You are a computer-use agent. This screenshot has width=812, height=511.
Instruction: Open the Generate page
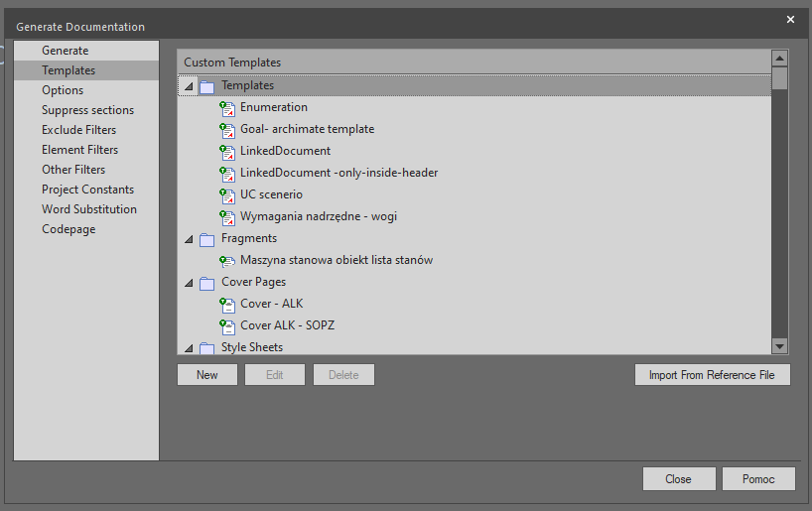click(x=86, y=51)
